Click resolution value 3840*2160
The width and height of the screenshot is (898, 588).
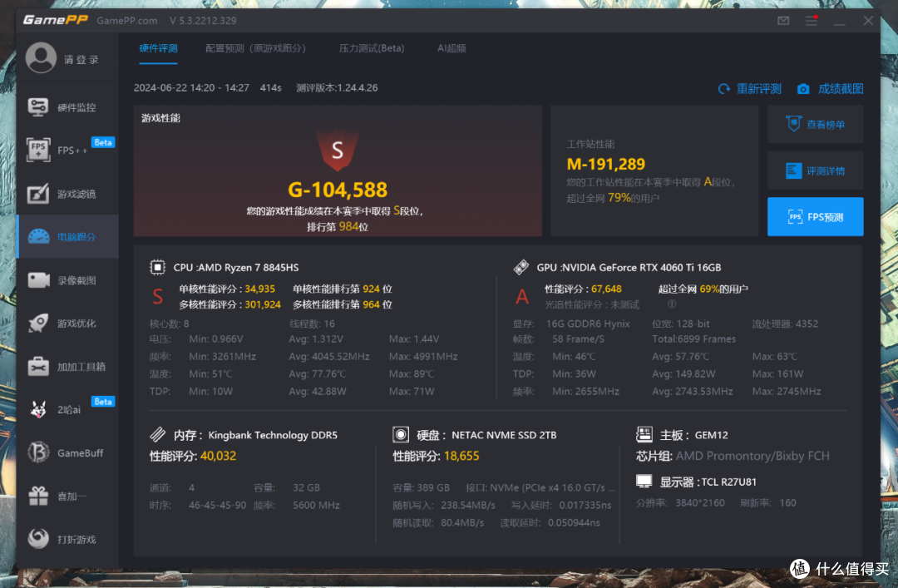[700, 502]
